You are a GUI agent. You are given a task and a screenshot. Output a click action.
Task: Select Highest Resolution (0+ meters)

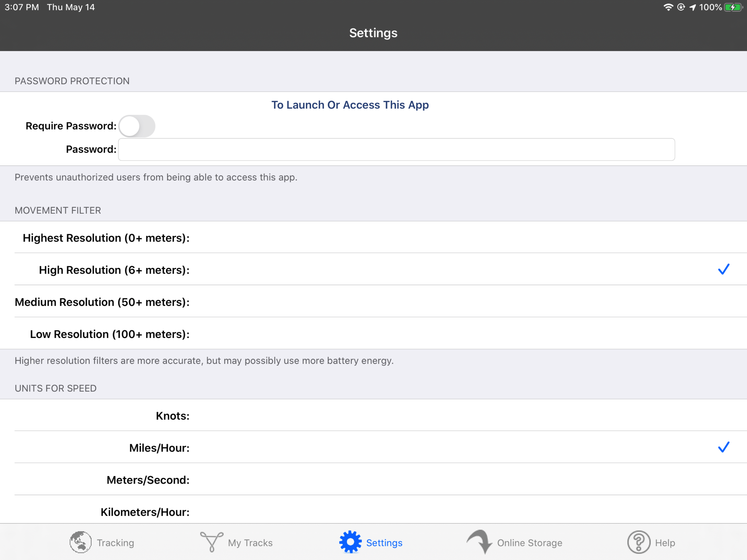point(106,238)
